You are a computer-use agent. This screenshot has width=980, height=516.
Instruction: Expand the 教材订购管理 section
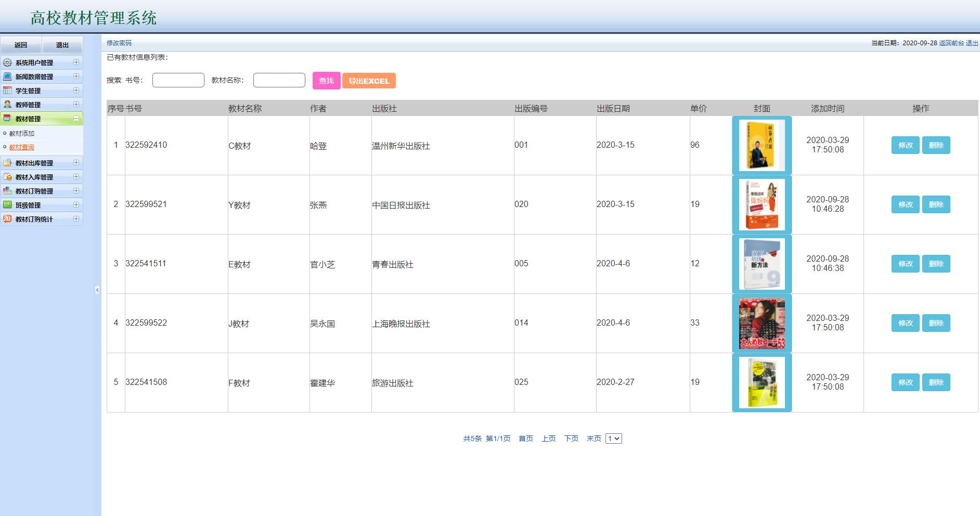[x=77, y=191]
